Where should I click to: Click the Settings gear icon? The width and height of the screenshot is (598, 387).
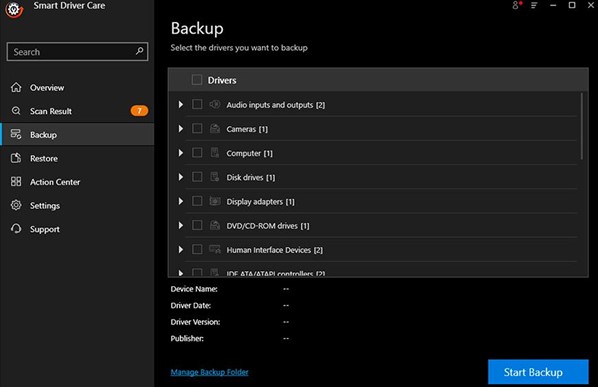click(x=16, y=205)
